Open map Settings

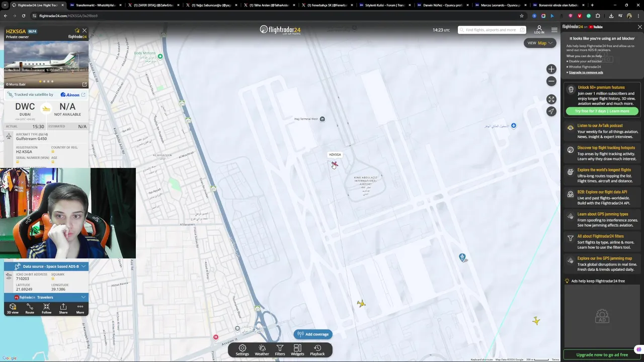point(243,350)
